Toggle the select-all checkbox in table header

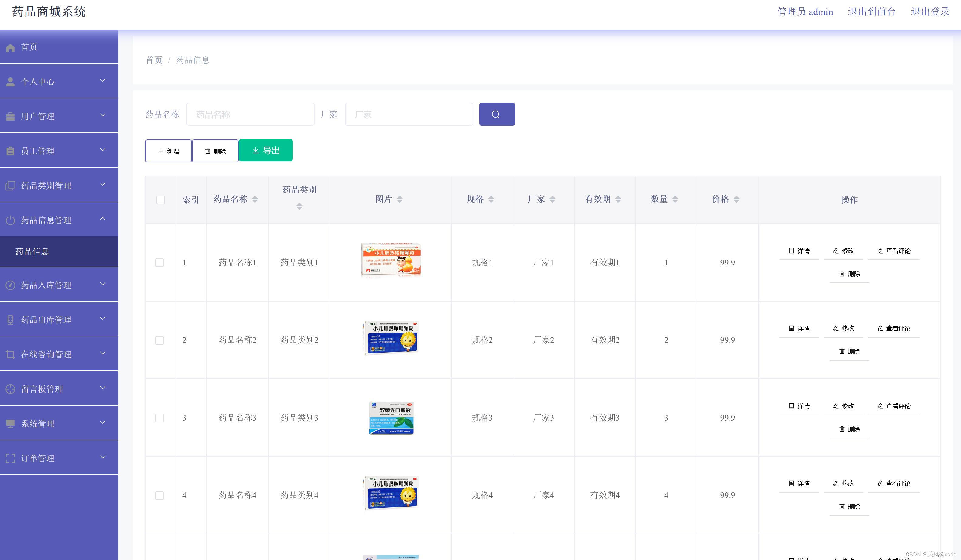tap(160, 200)
